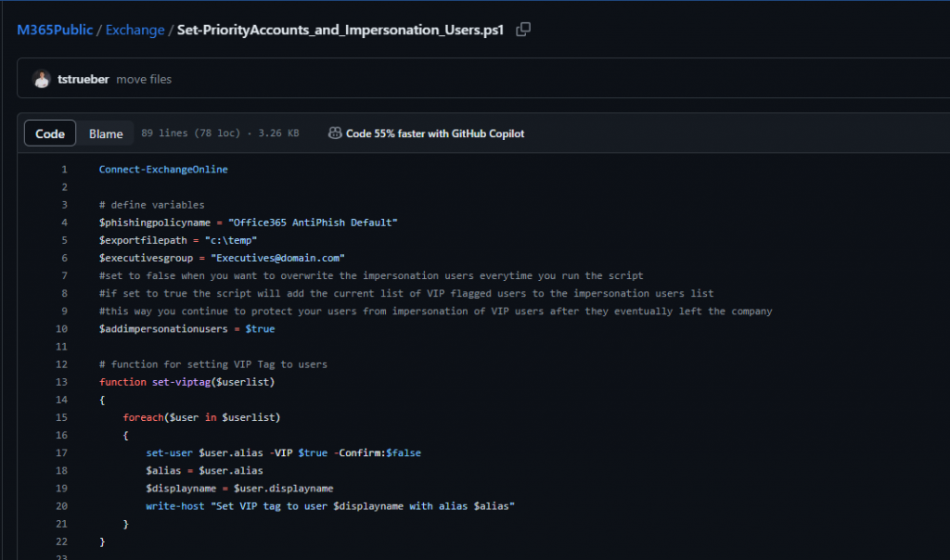Image resolution: width=950 pixels, height=560 pixels.
Task: Click line number 17 in the gutter
Action: (62, 452)
